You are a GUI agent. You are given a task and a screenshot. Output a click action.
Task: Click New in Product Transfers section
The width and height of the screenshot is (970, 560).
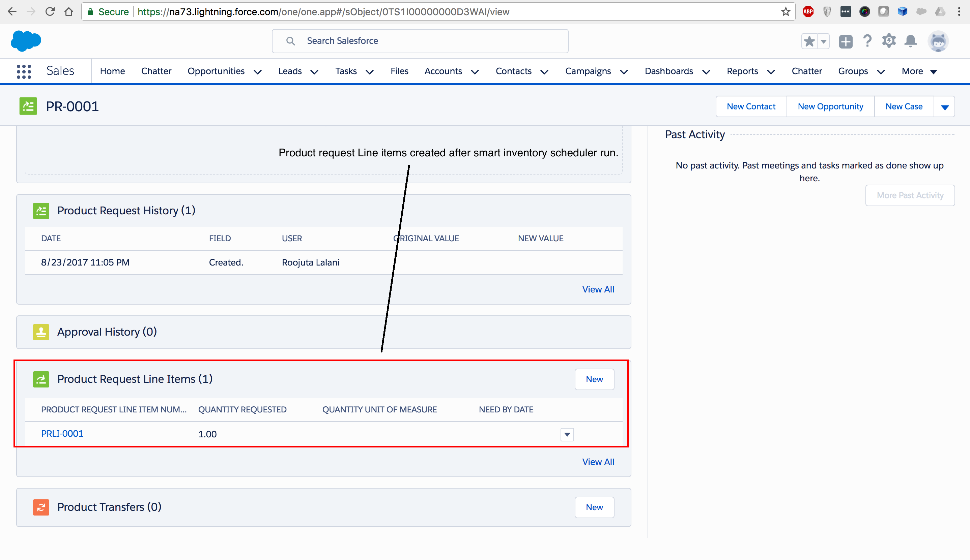pyautogui.click(x=594, y=507)
